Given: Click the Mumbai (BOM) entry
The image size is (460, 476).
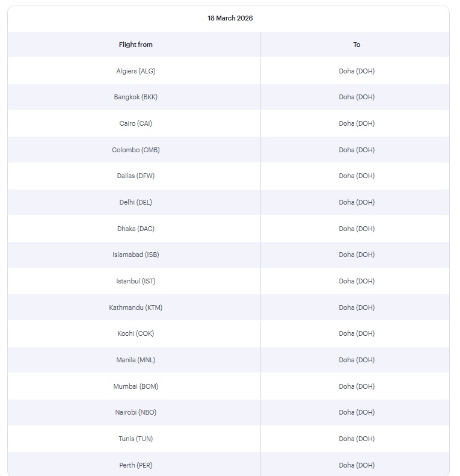Looking at the screenshot, I should [135, 386].
